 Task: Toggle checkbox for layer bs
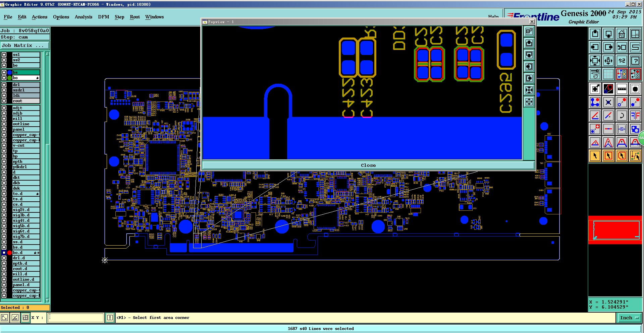coord(4,72)
